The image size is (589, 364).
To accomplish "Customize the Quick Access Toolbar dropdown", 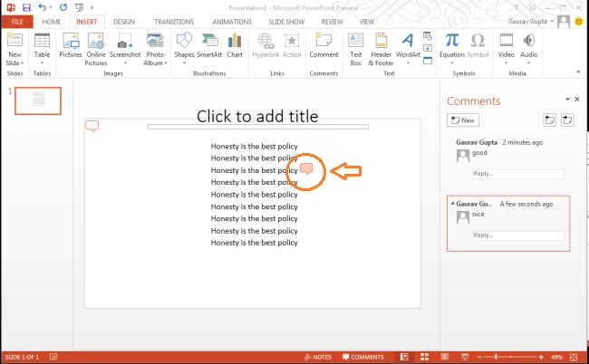I will [92, 7].
